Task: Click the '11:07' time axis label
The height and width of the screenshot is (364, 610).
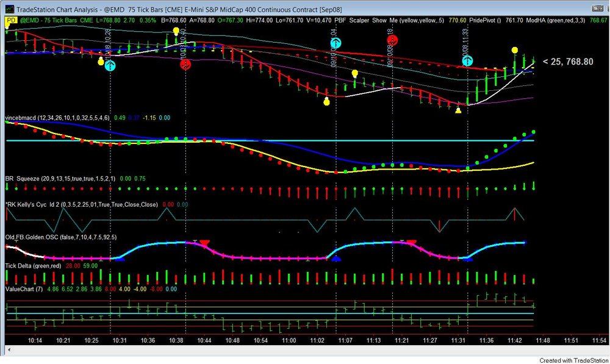Action: (345, 341)
